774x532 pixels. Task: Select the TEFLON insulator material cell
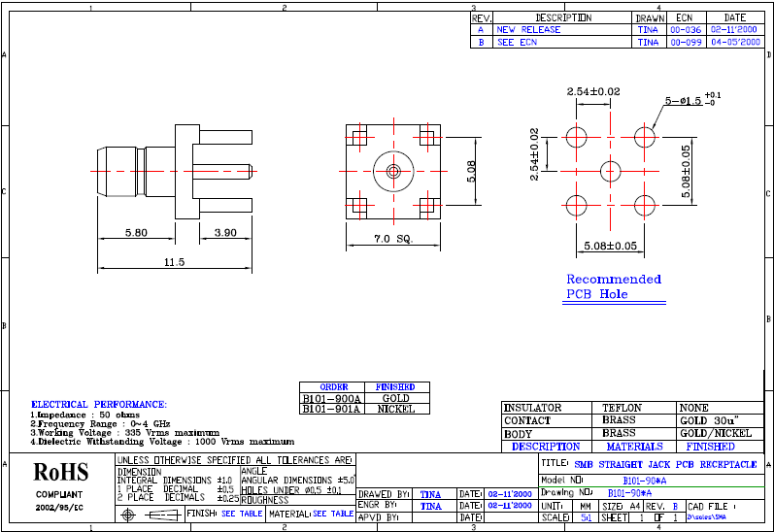[621, 408]
